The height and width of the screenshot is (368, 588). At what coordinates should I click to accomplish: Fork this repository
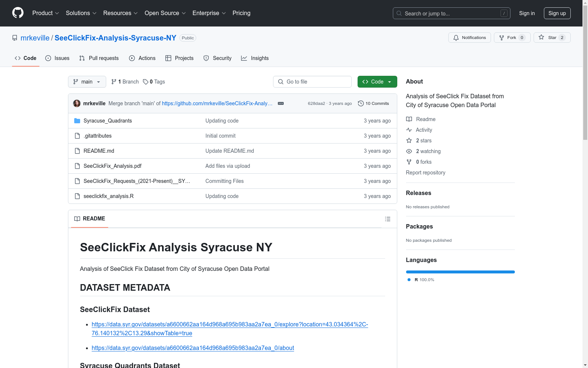(512, 38)
